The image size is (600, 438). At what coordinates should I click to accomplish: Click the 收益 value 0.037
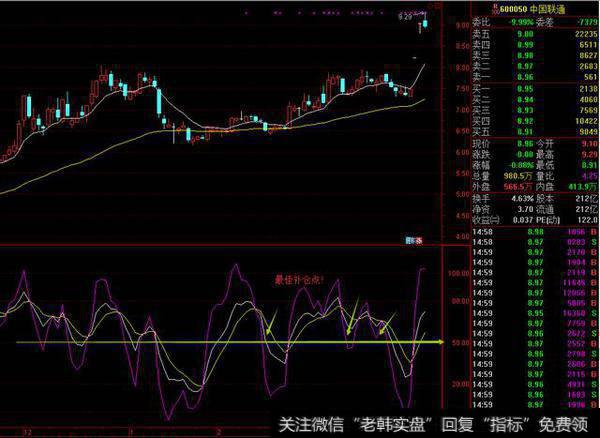tap(523, 220)
